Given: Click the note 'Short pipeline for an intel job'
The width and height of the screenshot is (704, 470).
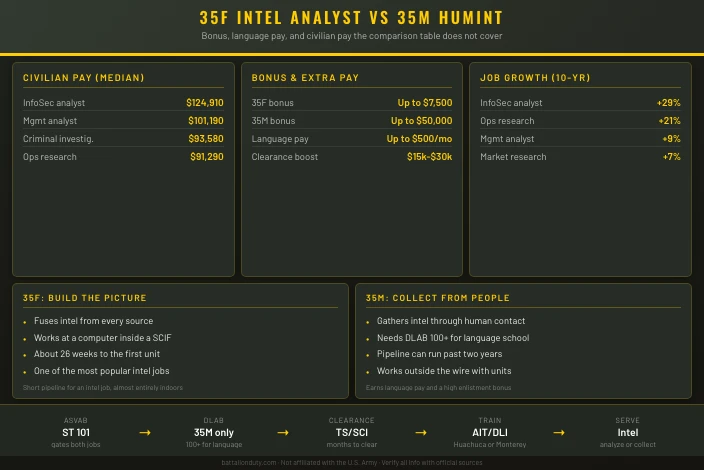Looking at the screenshot, I should click(x=103, y=387).
